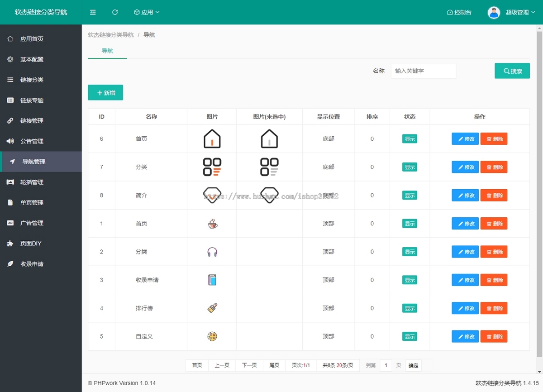
Task: Toggle the 显示 status for 收录申请 row
Action: pyautogui.click(x=410, y=280)
